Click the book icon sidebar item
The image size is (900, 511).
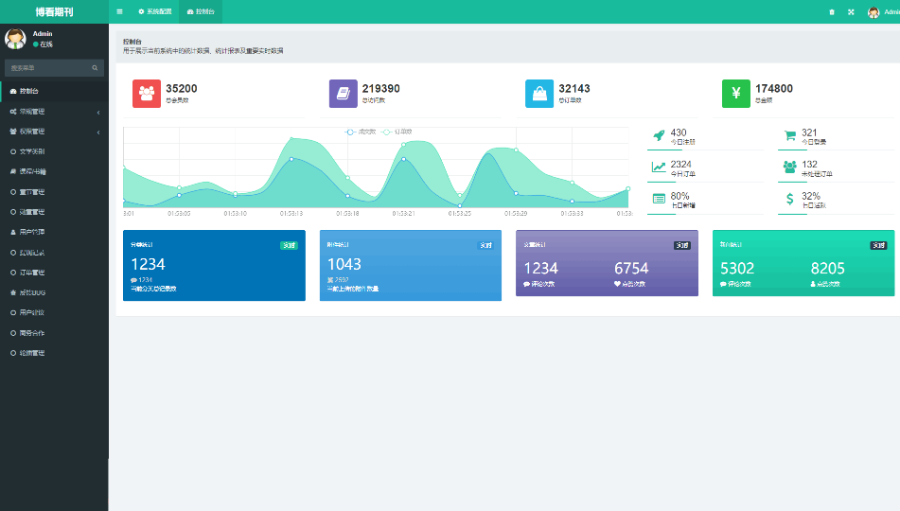(54, 172)
